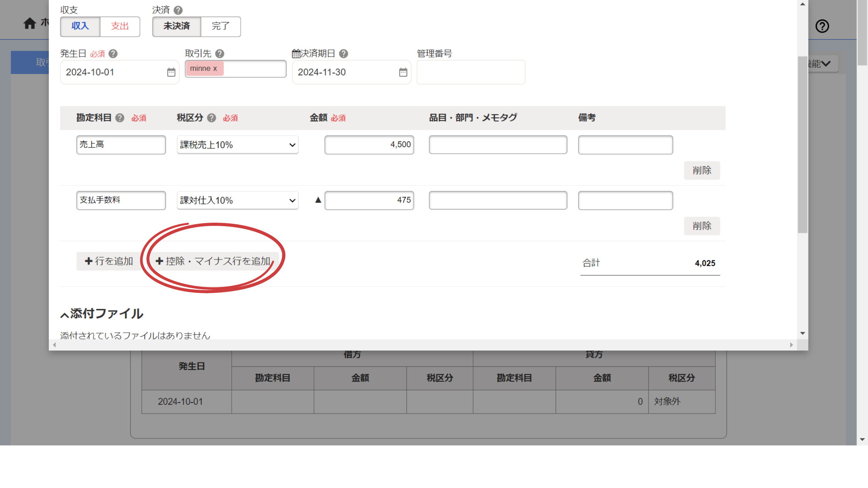868x488 pixels.
Task: Open calendar picker for 決済期日 field
Action: click(403, 72)
